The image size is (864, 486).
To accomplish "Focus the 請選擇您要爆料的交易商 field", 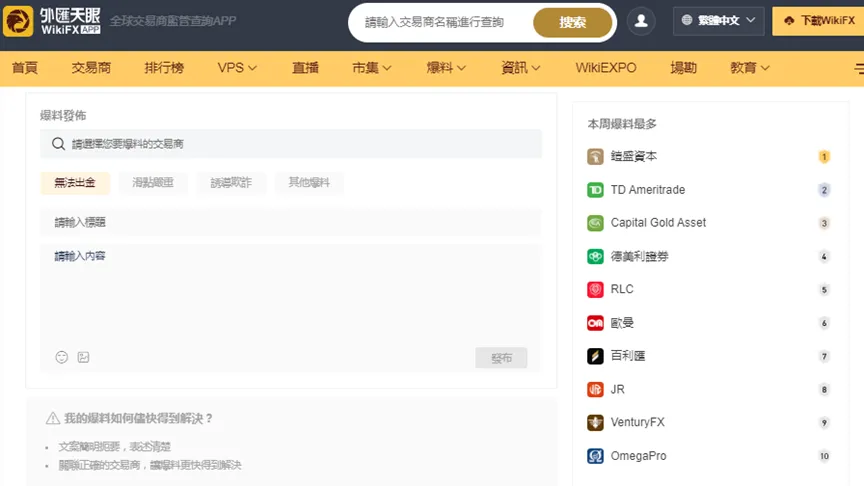I will pyautogui.click(x=291, y=144).
